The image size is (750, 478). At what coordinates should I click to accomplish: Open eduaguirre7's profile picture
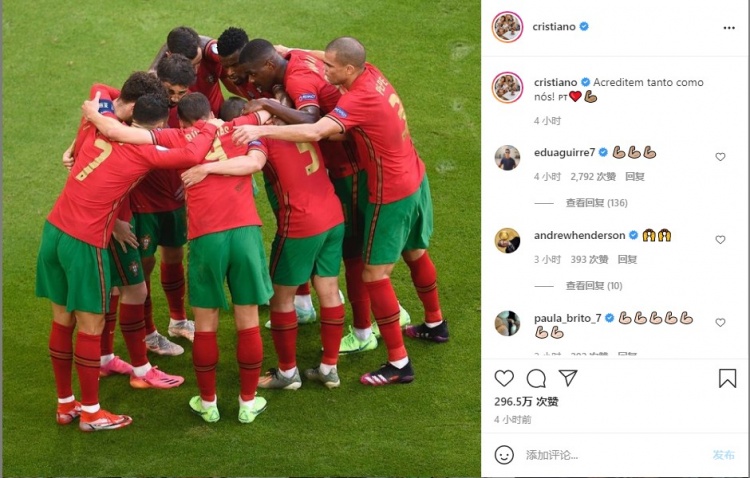pos(507,157)
